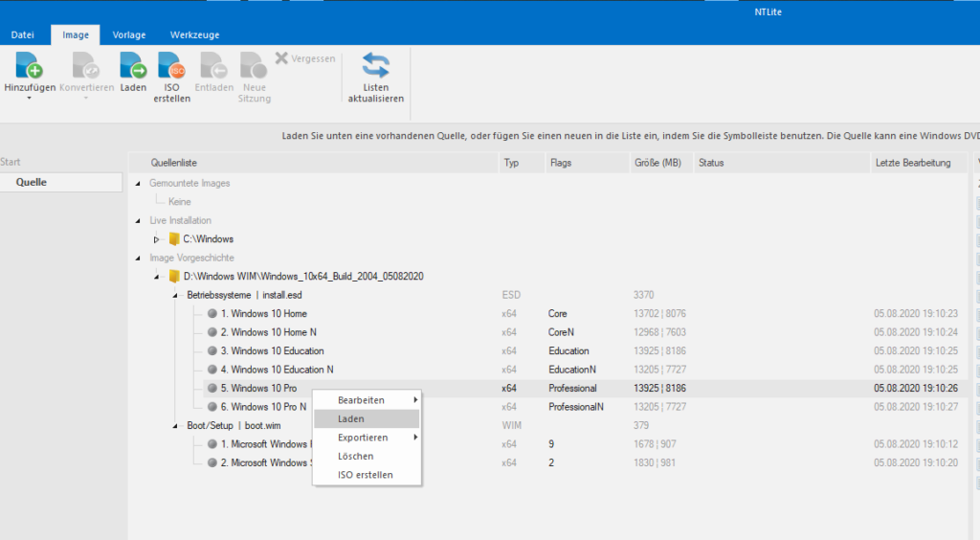Click the Konvertieren toolbar icon
The height and width of the screenshot is (540, 980).
point(85,65)
